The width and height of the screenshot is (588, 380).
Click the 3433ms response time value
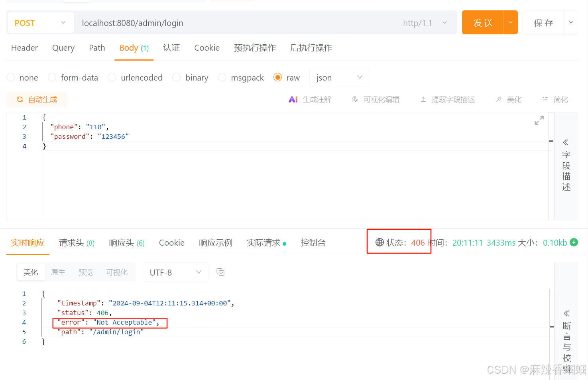pos(501,242)
